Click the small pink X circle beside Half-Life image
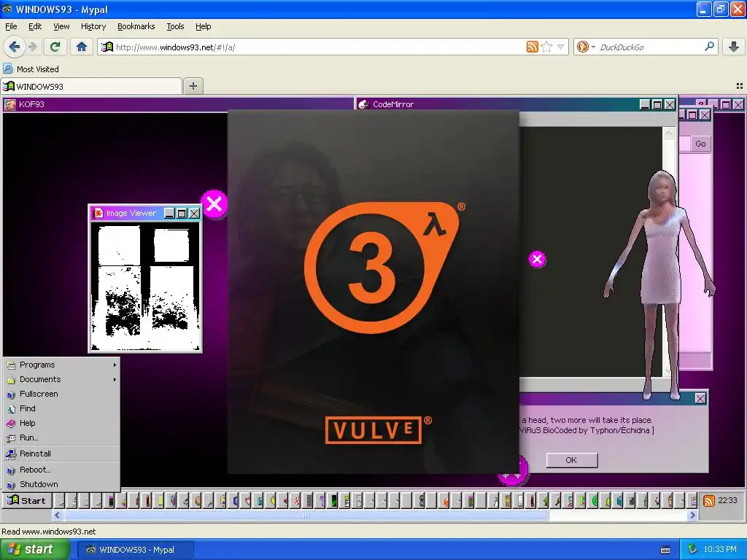This screenshot has height=560, width=747. click(537, 259)
